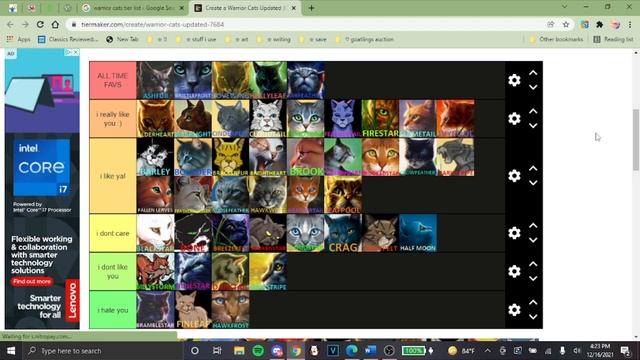Open Microsoft Word from the taskbar
The height and width of the screenshot is (360, 640).
tap(370, 351)
